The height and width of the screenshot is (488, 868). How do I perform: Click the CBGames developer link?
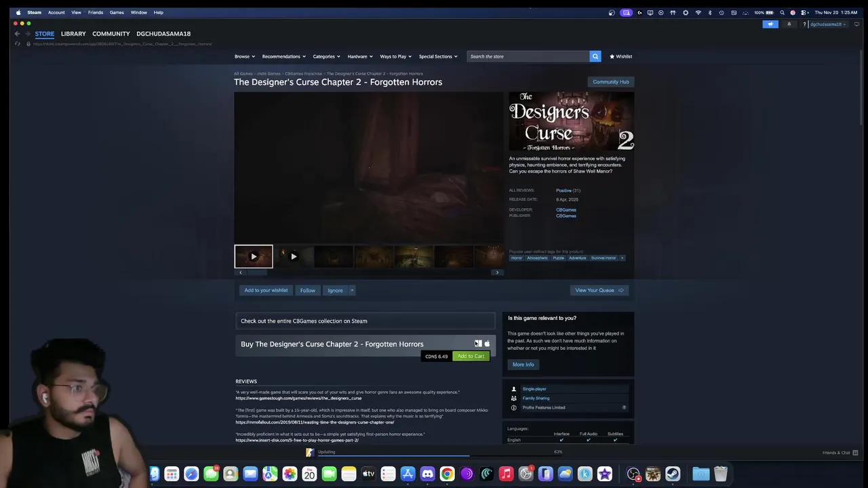point(566,210)
